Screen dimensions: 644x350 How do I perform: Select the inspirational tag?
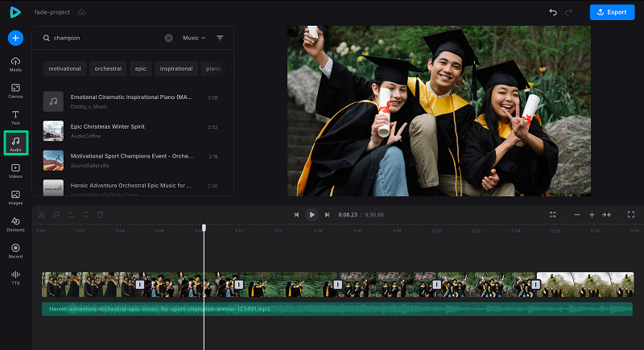tap(176, 68)
